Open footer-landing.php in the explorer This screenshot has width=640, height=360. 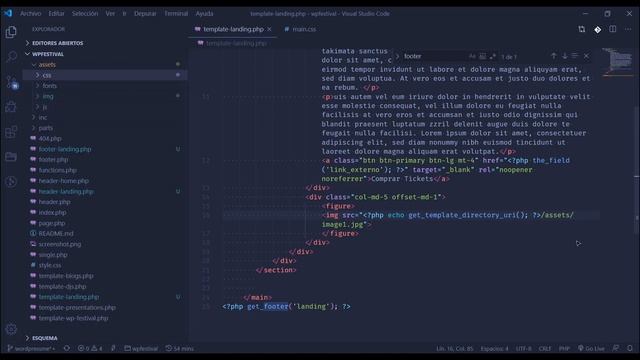65,149
